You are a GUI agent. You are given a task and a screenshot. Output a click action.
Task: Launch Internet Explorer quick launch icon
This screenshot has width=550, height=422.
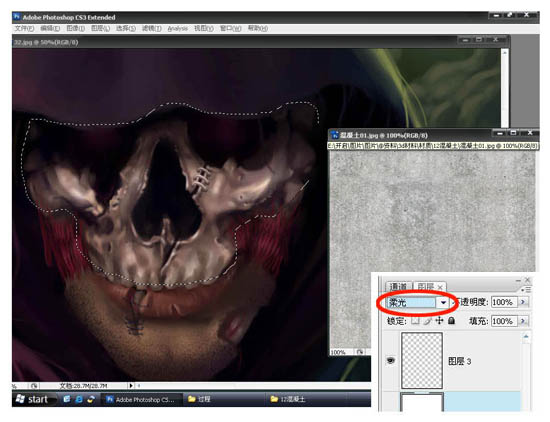pyautogui.click(x=79, y=399)
